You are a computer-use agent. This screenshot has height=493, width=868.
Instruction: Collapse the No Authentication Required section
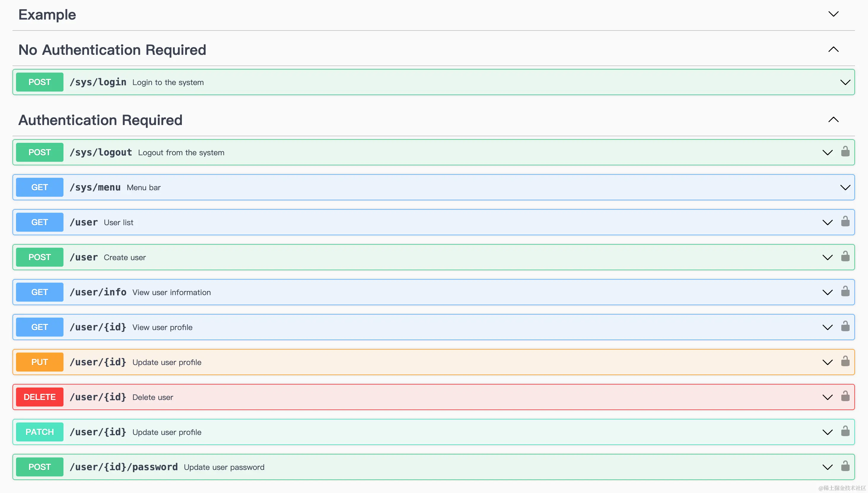(833, 49)
